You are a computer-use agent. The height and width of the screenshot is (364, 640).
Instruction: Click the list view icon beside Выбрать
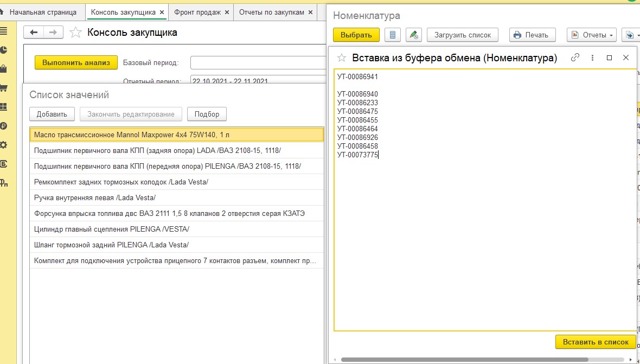pos(393,35)
